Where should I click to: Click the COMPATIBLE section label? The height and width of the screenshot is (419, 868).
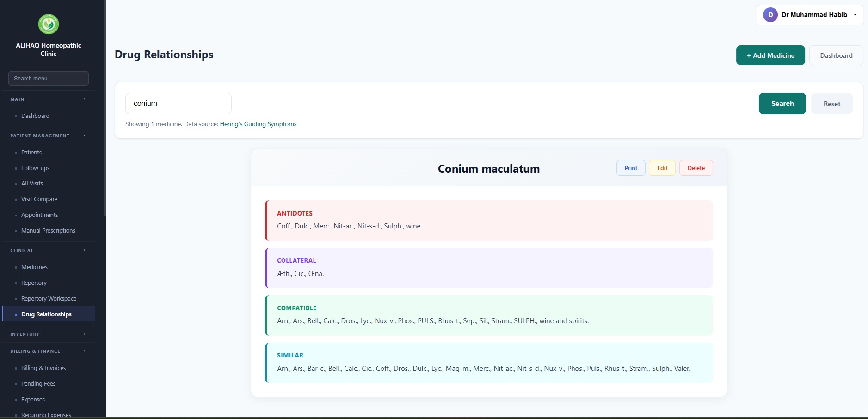tap(297, 308)
